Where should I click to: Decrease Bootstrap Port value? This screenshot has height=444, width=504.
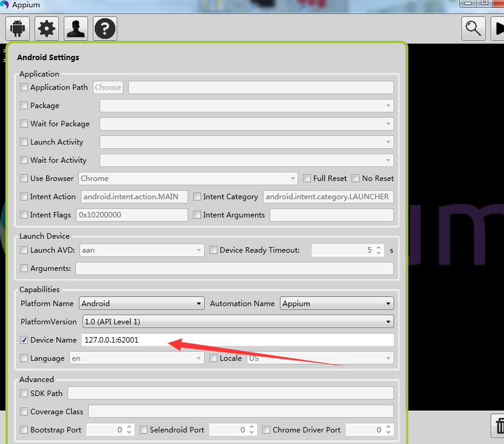click(x=129, y=432)
